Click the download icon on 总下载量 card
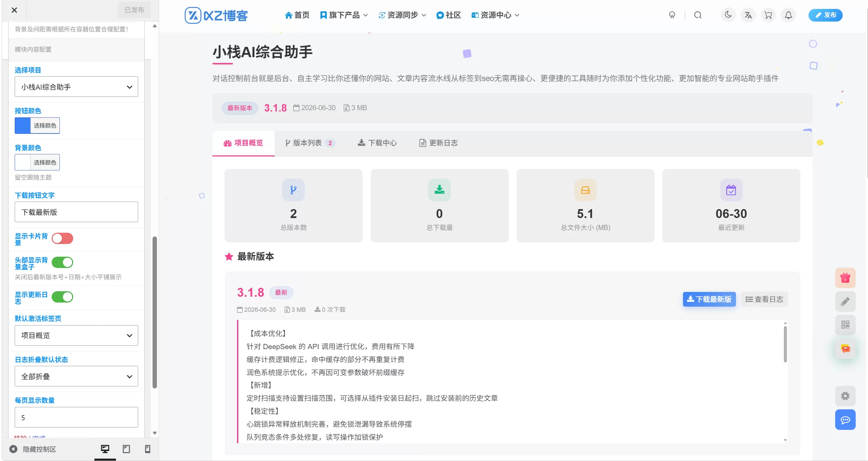 click(439, 190)
